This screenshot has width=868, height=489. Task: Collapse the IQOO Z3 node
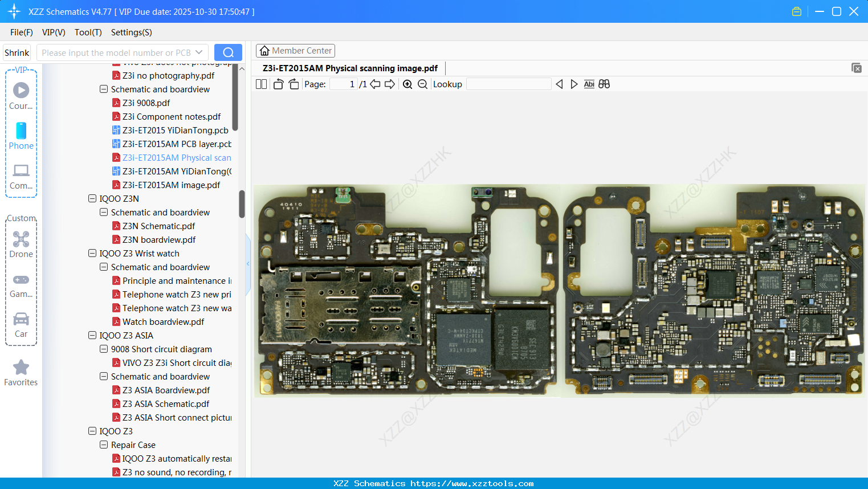tap(92, 431)
